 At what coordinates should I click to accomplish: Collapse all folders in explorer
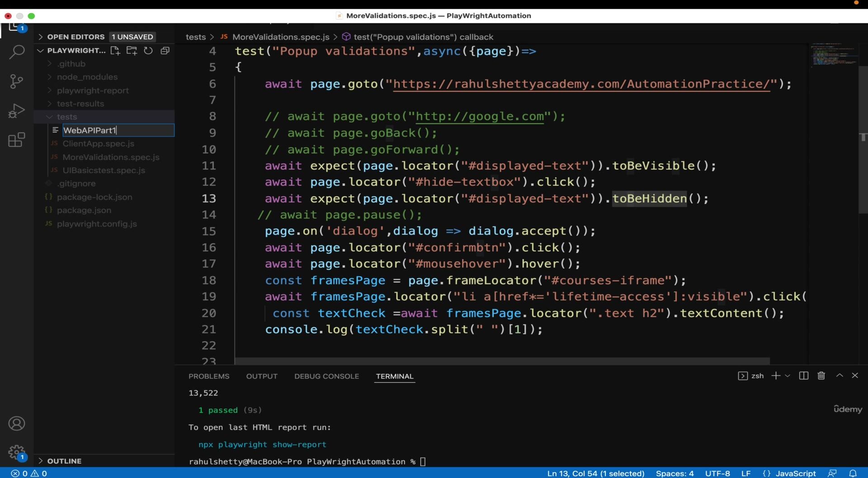tap(165, 51)
